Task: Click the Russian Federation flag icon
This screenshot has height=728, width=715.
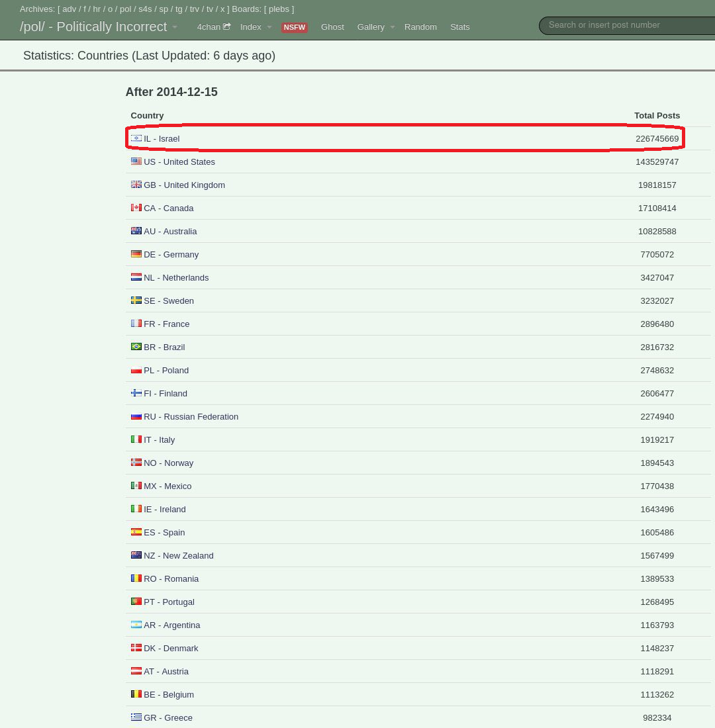Action: [136, 416]
